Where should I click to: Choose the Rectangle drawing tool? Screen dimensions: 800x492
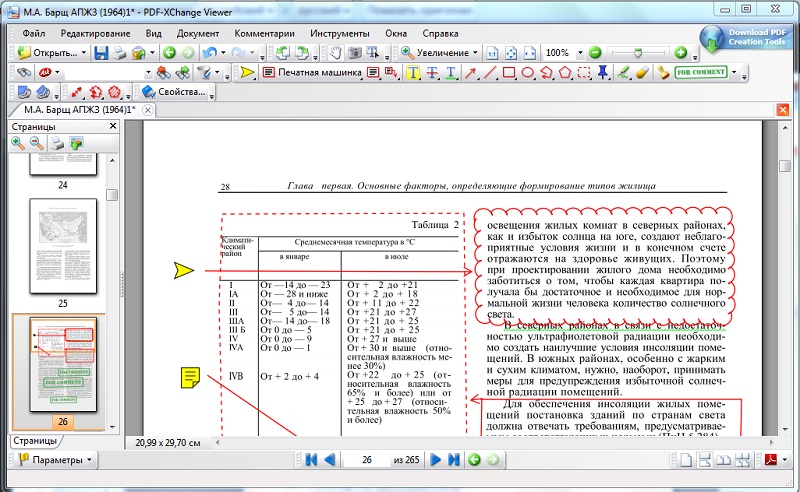click(509, 73)
